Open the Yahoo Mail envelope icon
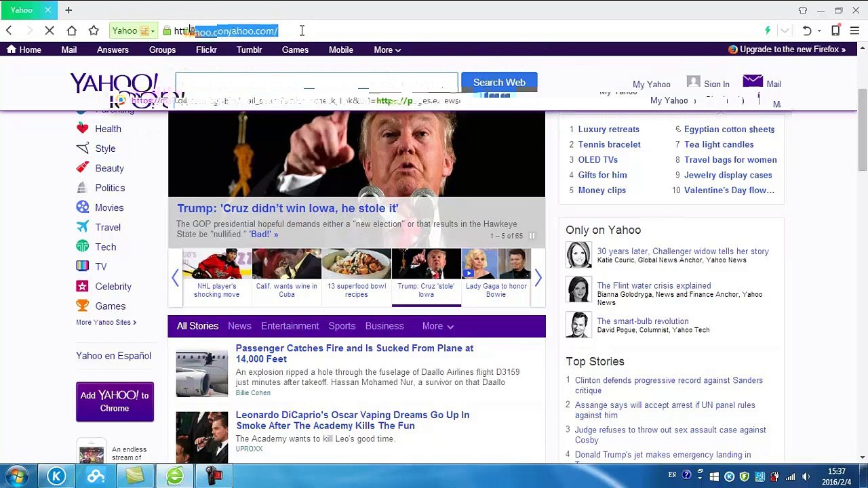 pyautogui.click(x=753, y=81)
